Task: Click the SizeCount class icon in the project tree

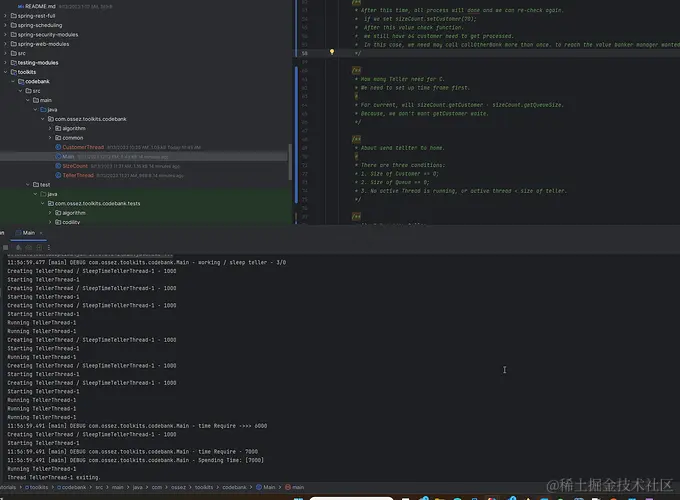Action: pos(58,166)
